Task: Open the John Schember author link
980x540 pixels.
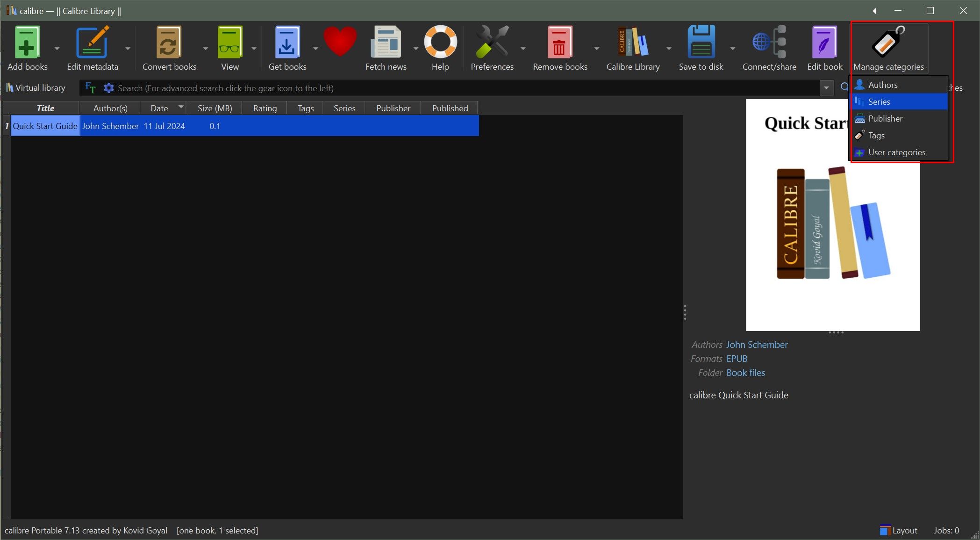Action: click(x=757, y=345)
